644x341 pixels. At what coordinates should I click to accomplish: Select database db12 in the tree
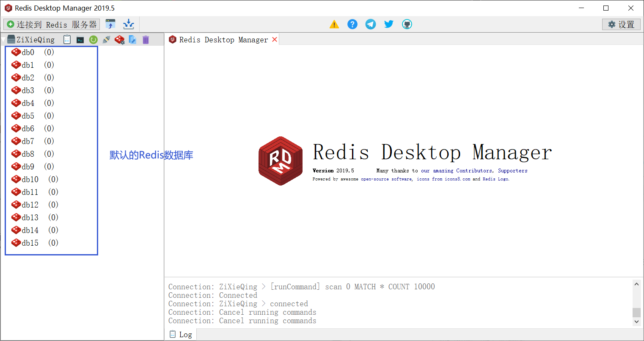(35, 205)
